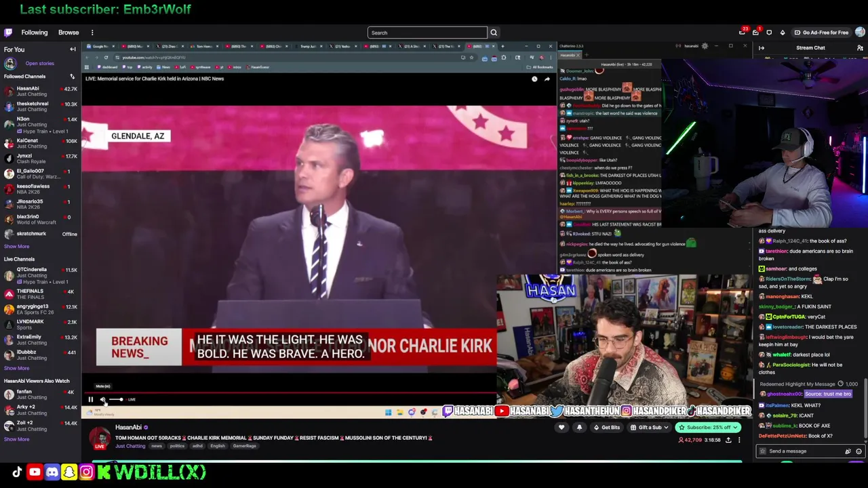
Task: Open keesoflawless channel in sidebar
Action: (41, 188)
